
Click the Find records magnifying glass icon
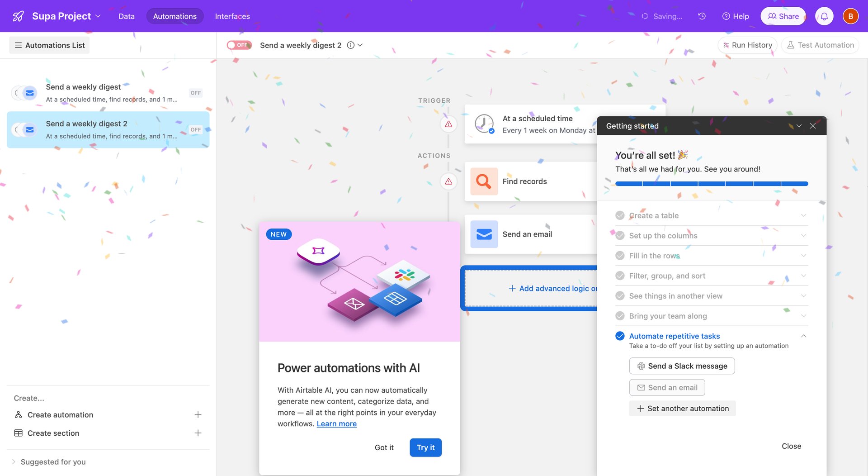click(x=483, y=181)
